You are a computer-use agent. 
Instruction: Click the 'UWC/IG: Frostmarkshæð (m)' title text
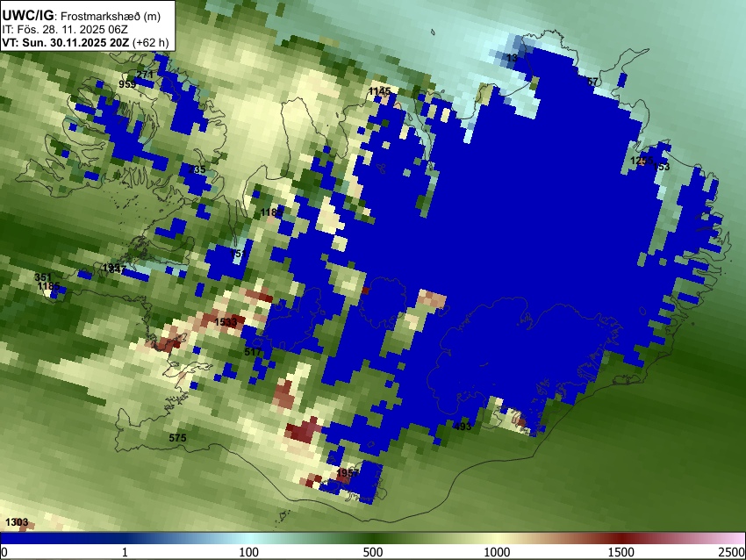(x=81, y=16)
